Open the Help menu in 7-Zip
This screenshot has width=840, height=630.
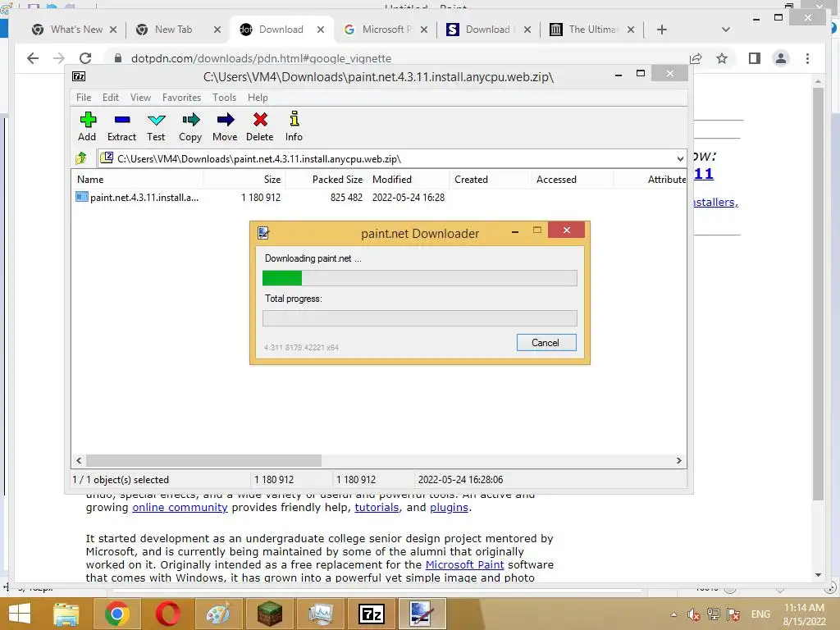click(258, 98)
